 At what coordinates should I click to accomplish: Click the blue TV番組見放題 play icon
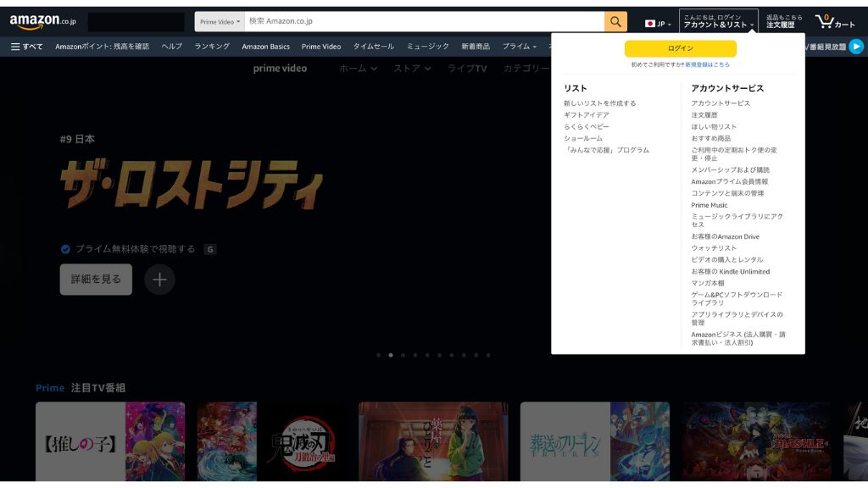click(855, 47)
